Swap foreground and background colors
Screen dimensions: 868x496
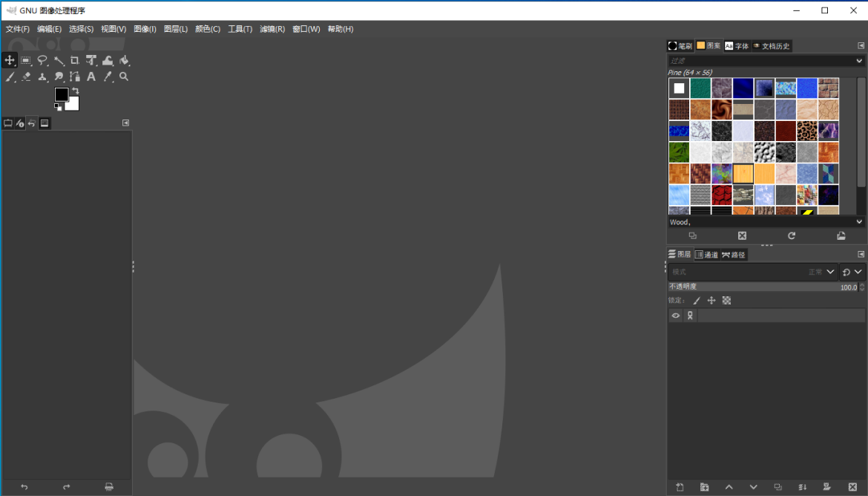click(76, 91)
